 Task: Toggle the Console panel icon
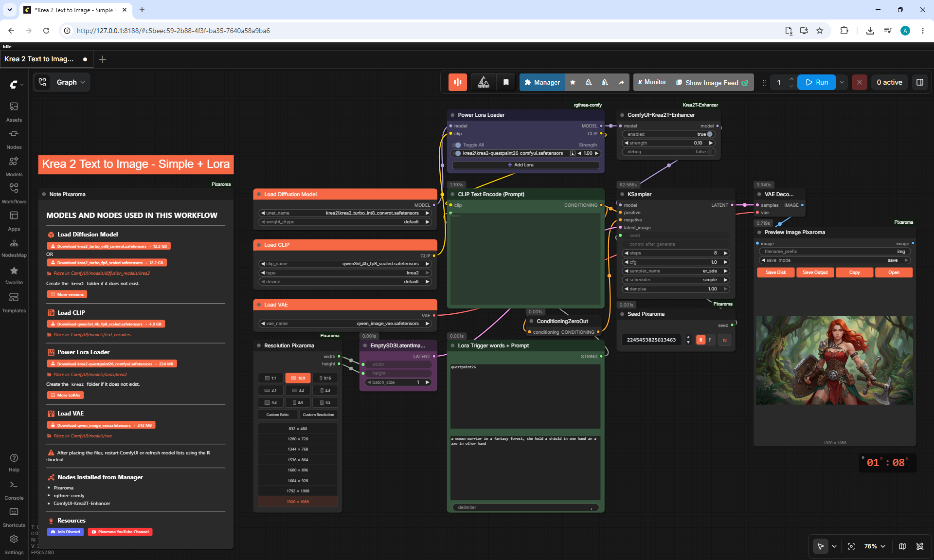[x=14, y=490]
